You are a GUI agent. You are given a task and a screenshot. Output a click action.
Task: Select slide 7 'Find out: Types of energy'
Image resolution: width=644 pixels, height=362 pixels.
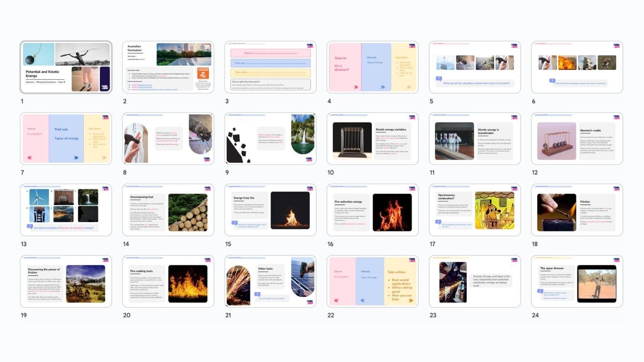(66, 139)
